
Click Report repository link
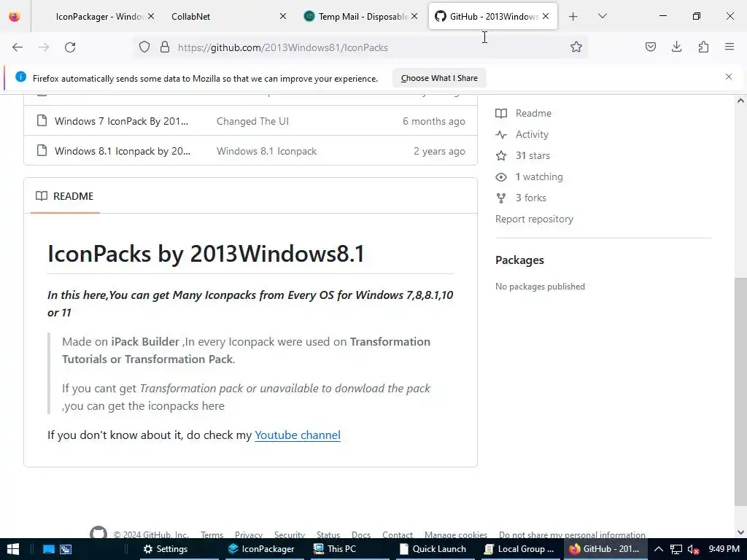click(534, 219)
